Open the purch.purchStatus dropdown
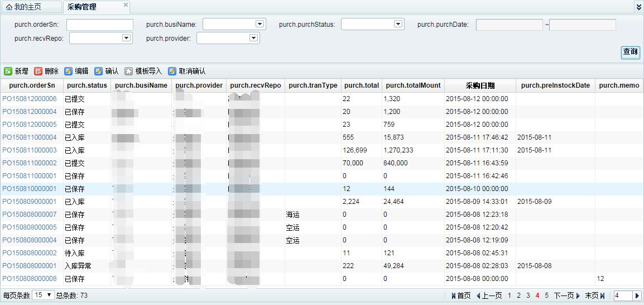The height and width of the screenshot is (305, 644). coord(398,24)
